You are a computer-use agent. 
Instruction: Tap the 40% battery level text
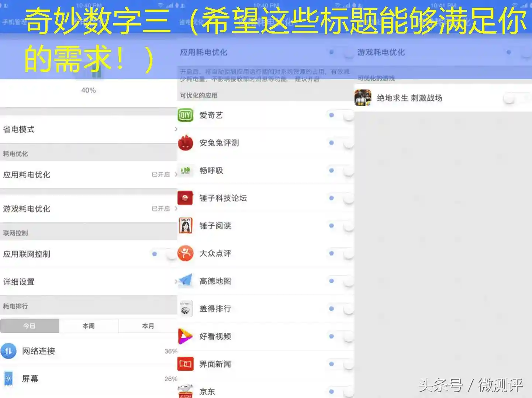[89, 90]
